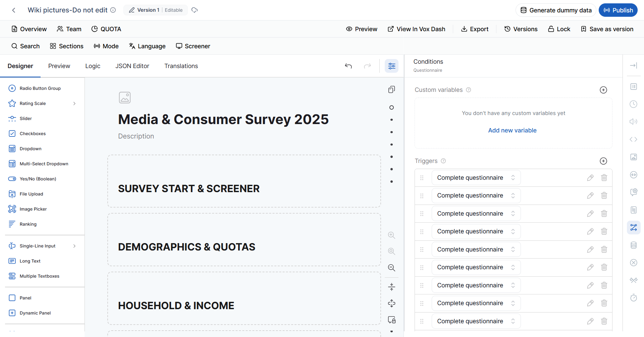Click the circled X icon in sidebar

click(634, 263)
